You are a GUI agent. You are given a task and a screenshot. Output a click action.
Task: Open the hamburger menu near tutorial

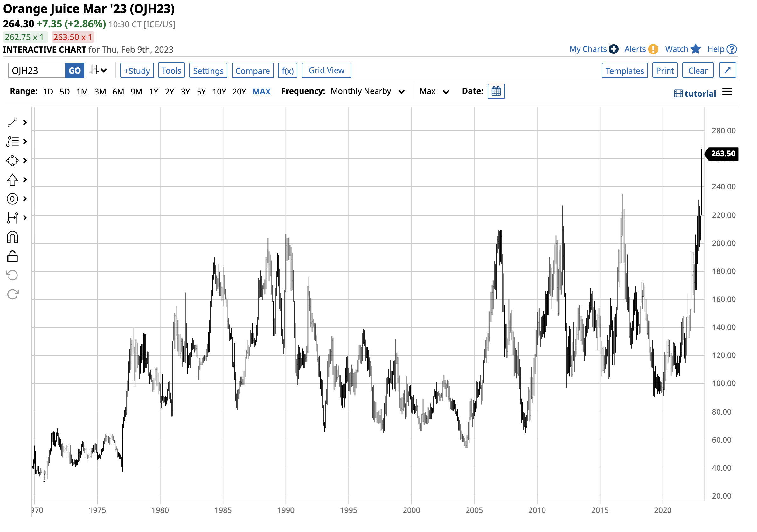click(x=727, y=92)
